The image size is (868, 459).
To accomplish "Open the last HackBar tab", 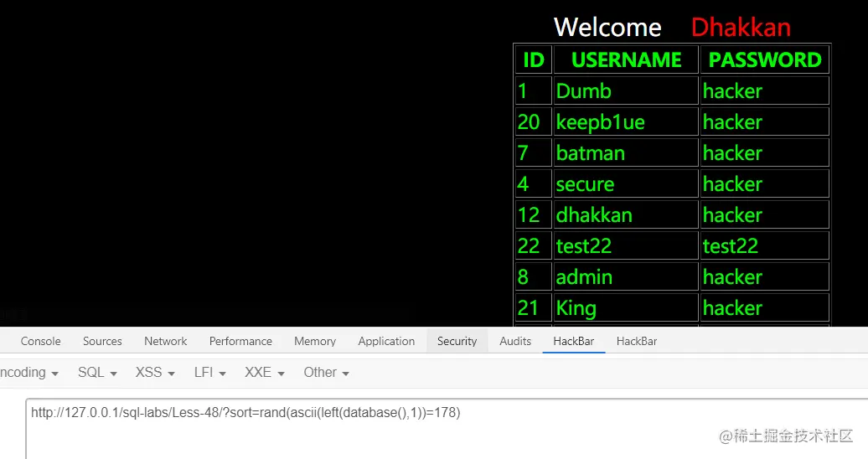I will [x=637, y=341].
